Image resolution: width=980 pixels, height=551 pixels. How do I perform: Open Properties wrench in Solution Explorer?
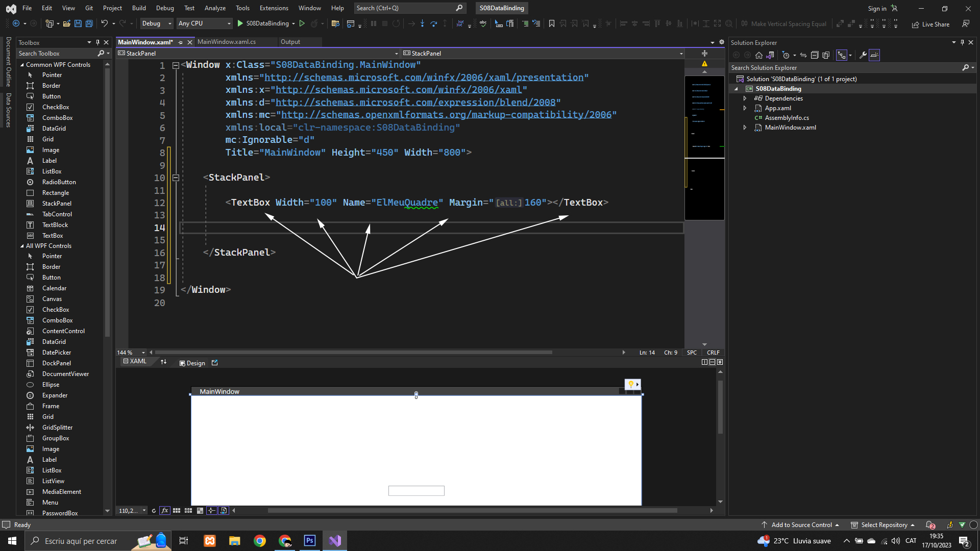click(x=863, y=55)
